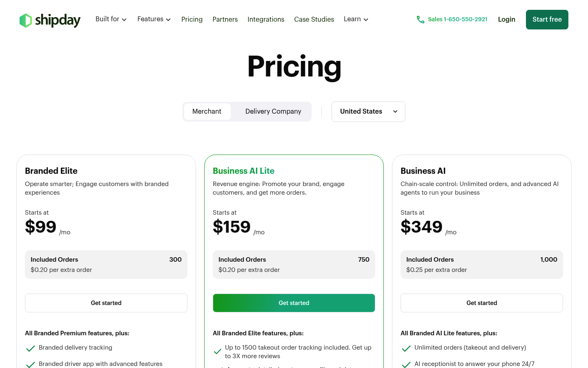Get started with Business AI Lite plan
The height and width of the screenshot is (368, 588).
coord(294,303)
